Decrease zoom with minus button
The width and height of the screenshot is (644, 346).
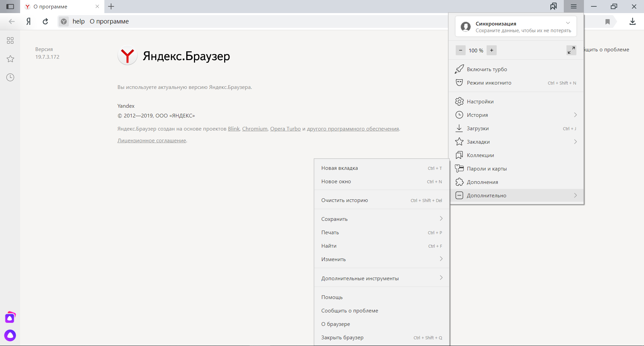pyautogui.click(x=461, y=50)
